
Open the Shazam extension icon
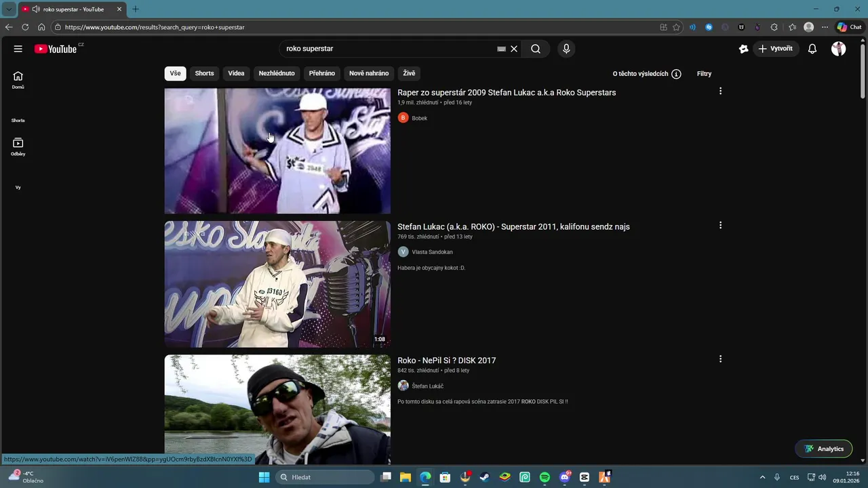click(709, 27)
